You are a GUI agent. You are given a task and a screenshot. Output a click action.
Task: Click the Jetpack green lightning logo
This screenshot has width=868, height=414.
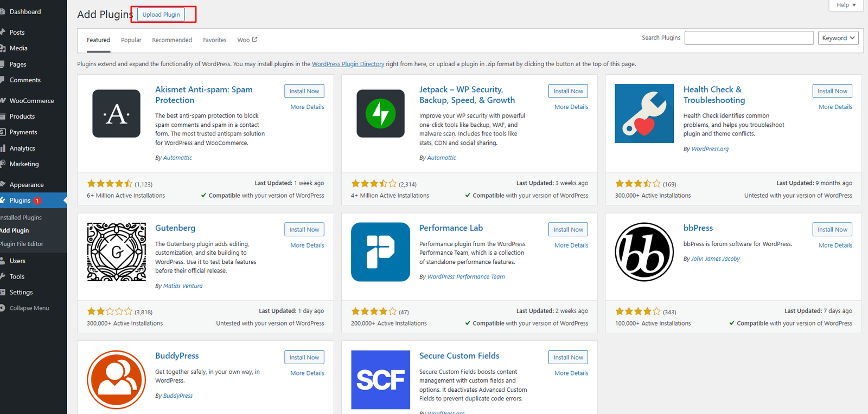tap(380, 114)
